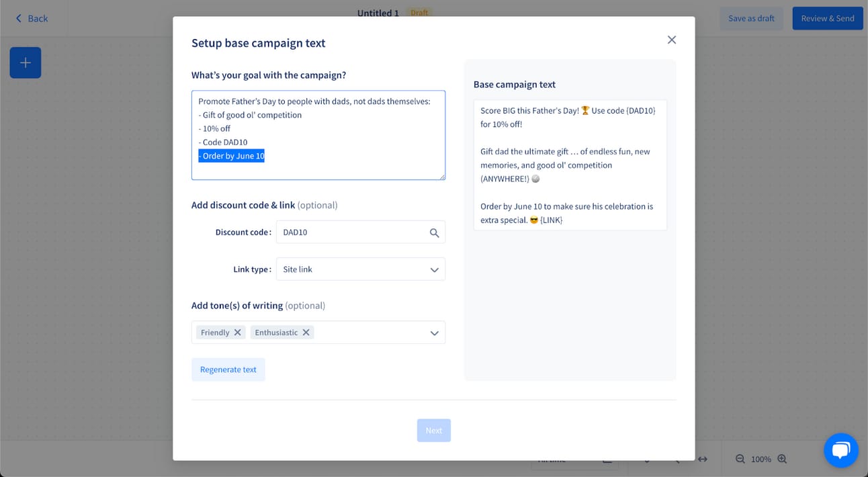The image size is (868, 477).
Task: Open the live chat widget
Action: (x=840, y=450)
